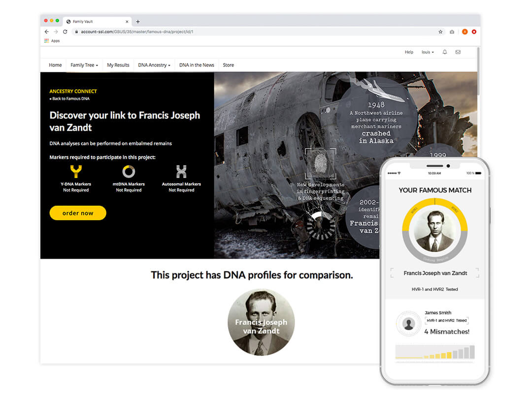This screenshot has height=394, width=532.
Task: Open the mail envelope icon
Action: click(458, 52)
